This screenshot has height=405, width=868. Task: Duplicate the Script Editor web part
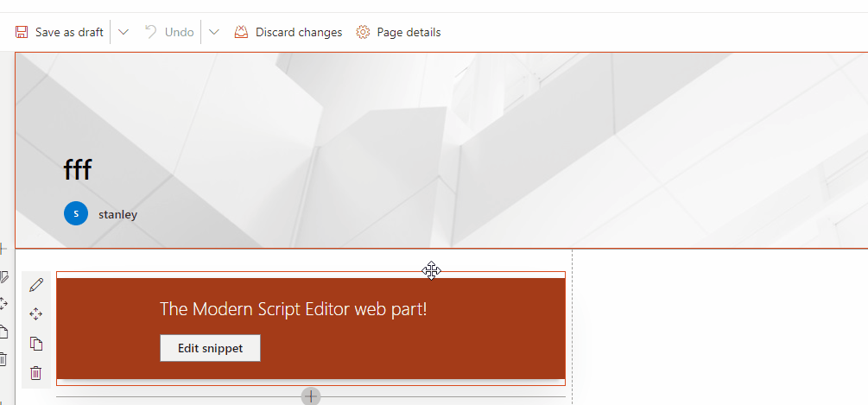(36, 344)
